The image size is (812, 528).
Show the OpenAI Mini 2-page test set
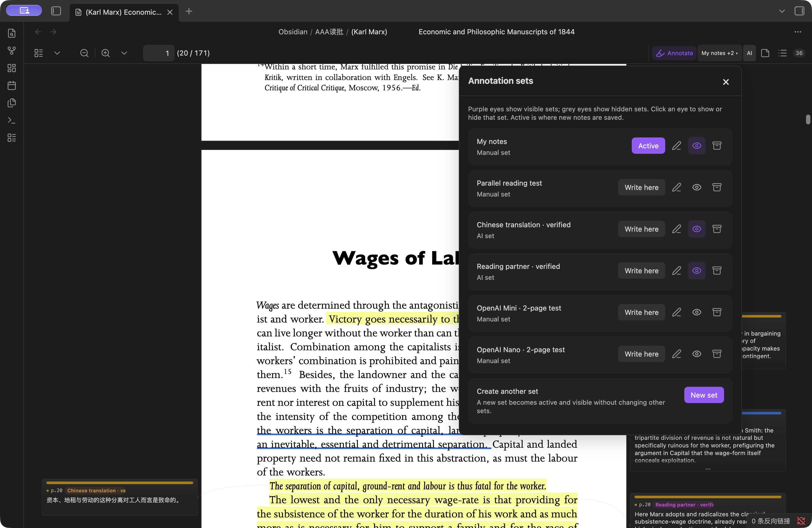pos(696,312)
